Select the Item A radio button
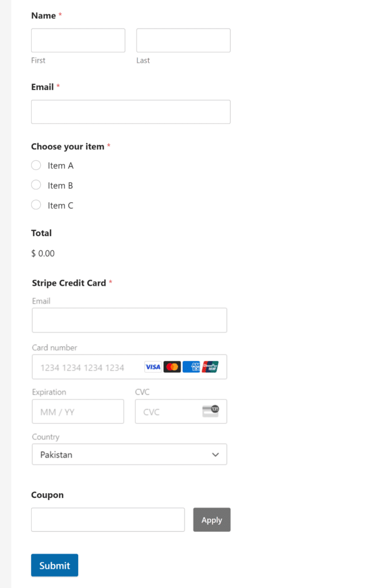Screen dimensions: 378x588 coord(36,165)
